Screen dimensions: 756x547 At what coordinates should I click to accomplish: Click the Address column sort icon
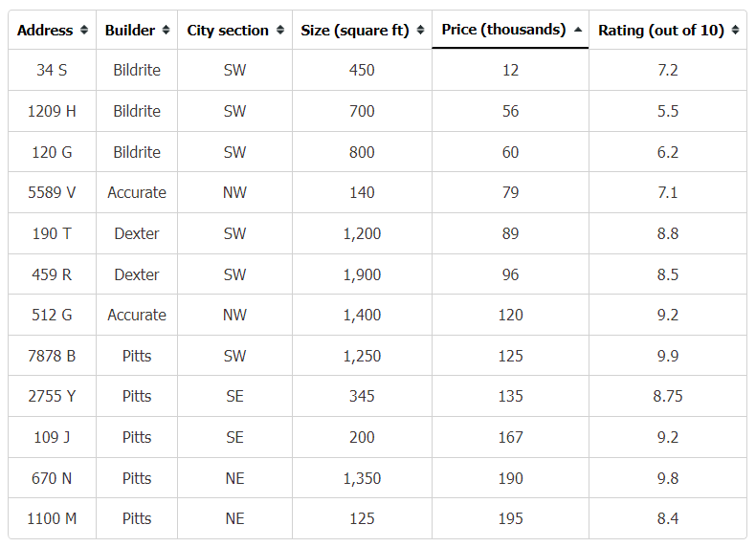click(84, 30)
